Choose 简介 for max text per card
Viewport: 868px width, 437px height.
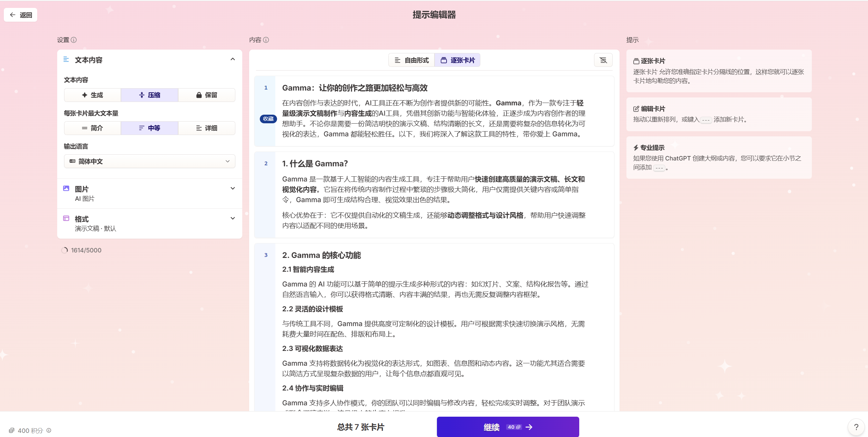click(x=92, y=128)
